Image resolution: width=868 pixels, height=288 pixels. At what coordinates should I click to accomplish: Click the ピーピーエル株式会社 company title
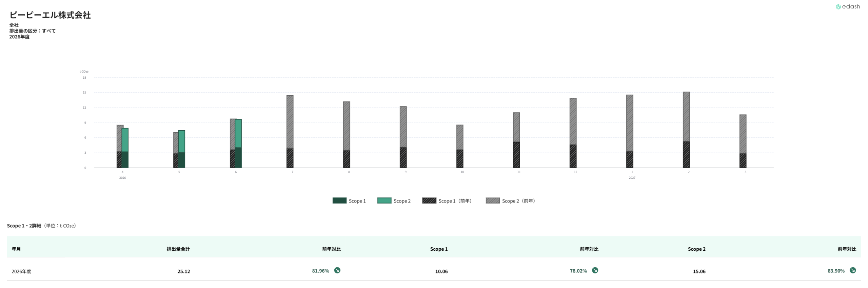point(50,15)
